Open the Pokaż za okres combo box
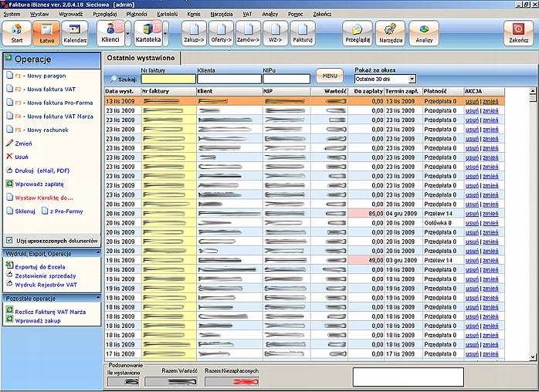The image size is (539, 392). [x=385, y=79]
